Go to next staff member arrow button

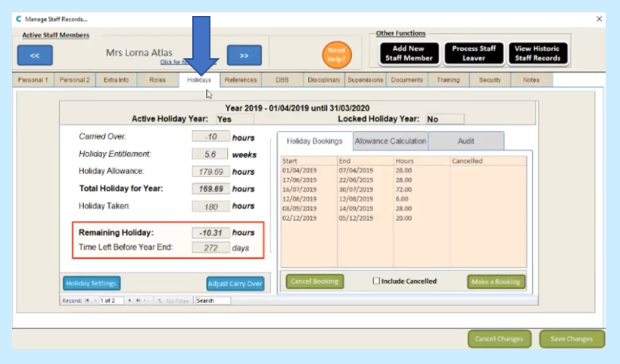(244, 55)
